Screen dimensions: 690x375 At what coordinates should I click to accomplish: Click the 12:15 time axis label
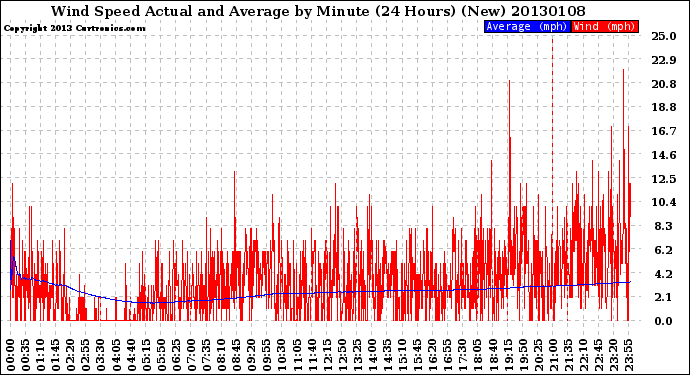coord(327,355)
